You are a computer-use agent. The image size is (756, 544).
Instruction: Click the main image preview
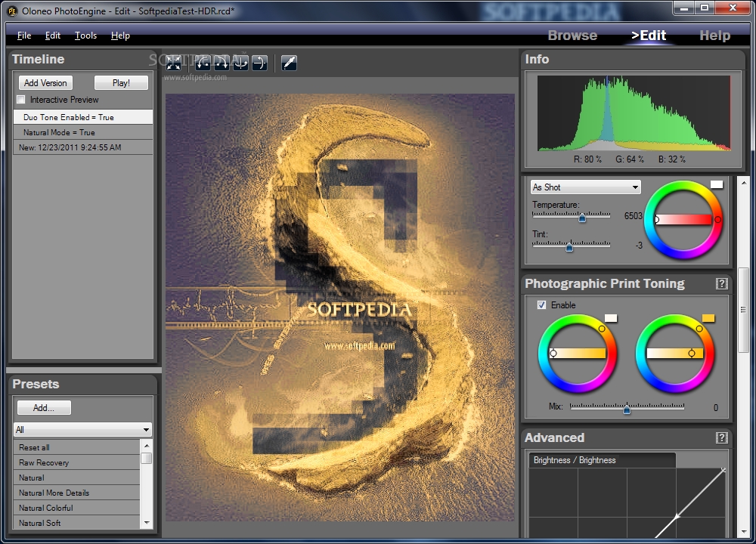340,308
